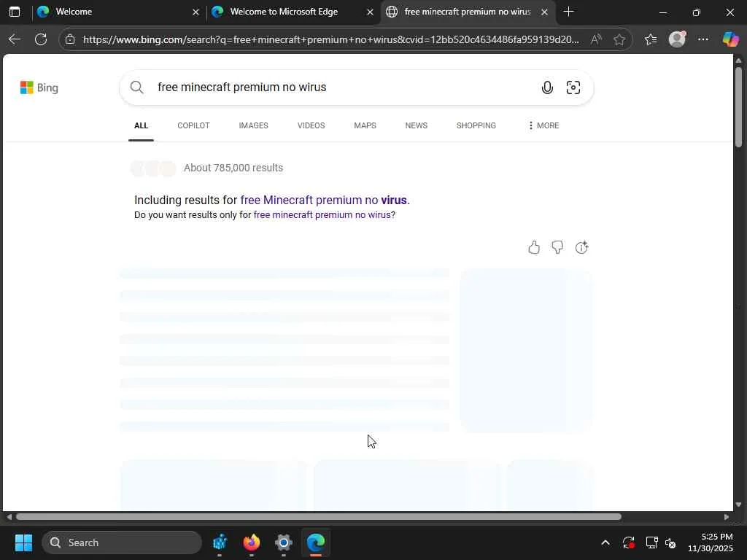
Task: Click scrollbar down arrow
Action: [x=738, y=505]
